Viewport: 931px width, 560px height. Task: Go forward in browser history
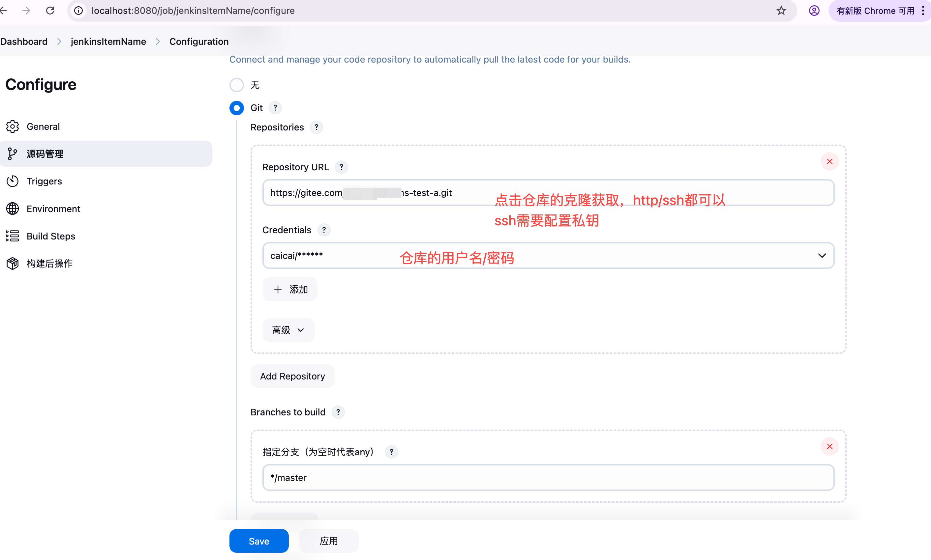pyautogui.click(x=26, y=11)
